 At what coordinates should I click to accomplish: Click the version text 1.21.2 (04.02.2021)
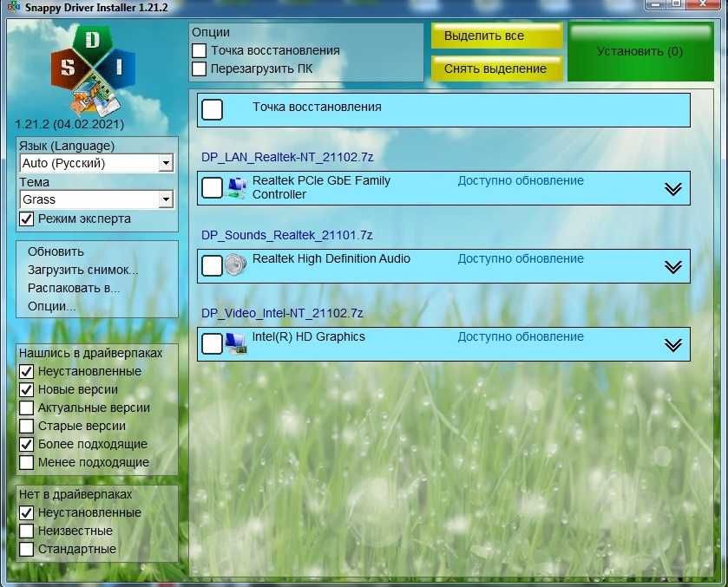click(69, 124)
